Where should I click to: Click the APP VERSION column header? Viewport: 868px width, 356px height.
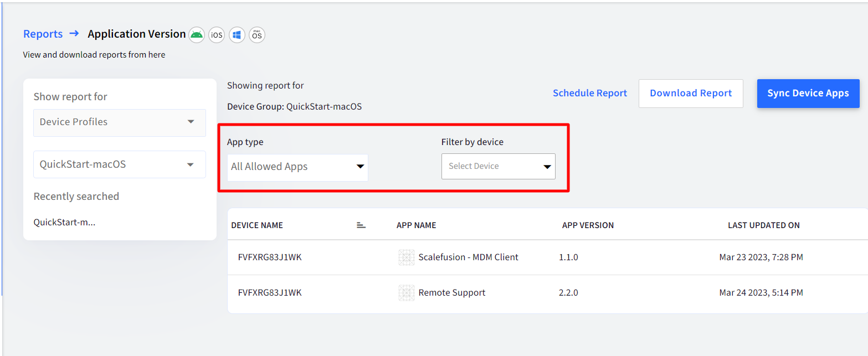tap(588, 225)
